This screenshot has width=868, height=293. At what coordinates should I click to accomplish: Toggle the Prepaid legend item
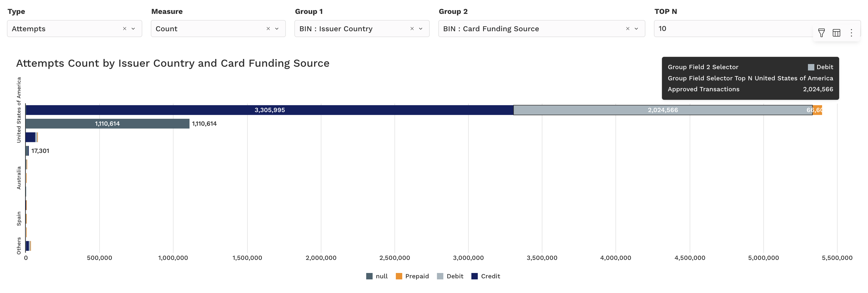point(412,276)
